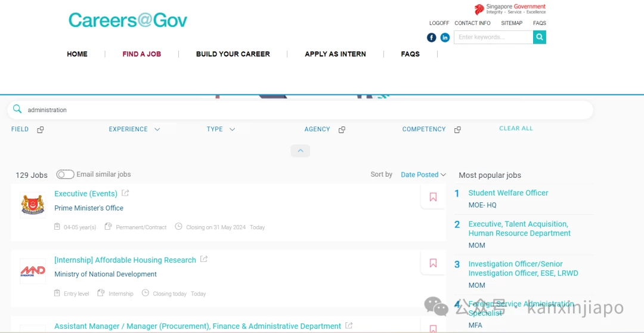This screenshot has height=333, width=644.
Task: Click the Closing today text
Action: pos(169,294)
